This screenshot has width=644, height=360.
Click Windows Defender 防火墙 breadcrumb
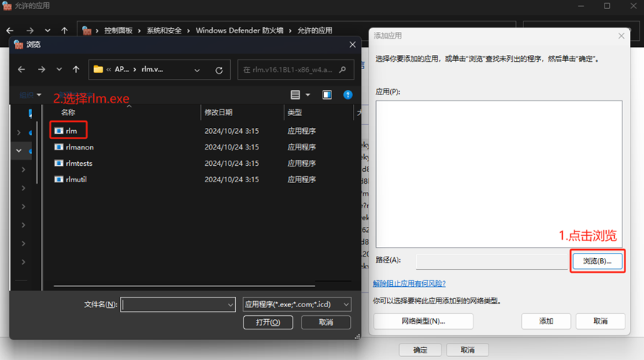[240, 30]
